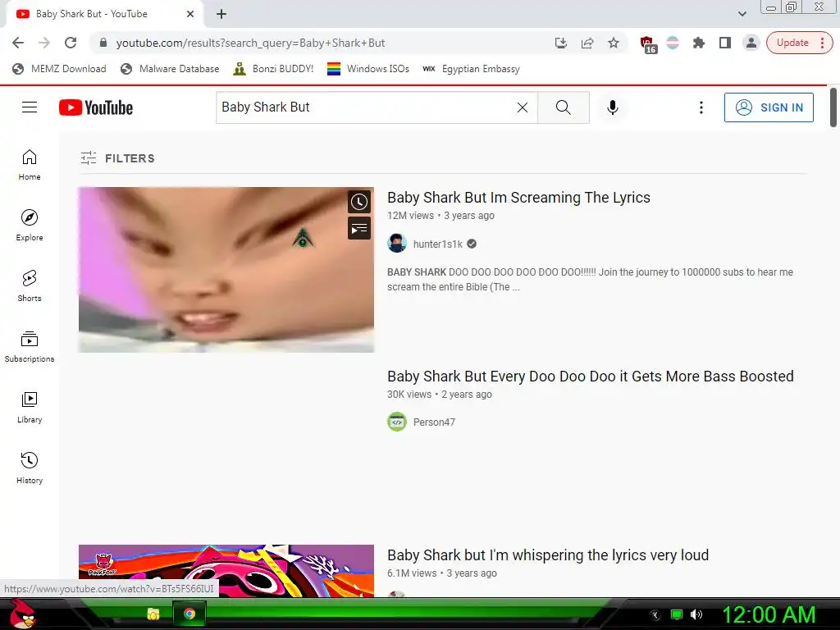Click the YouTube logo
Screen dimensions: 840x630
96,107
